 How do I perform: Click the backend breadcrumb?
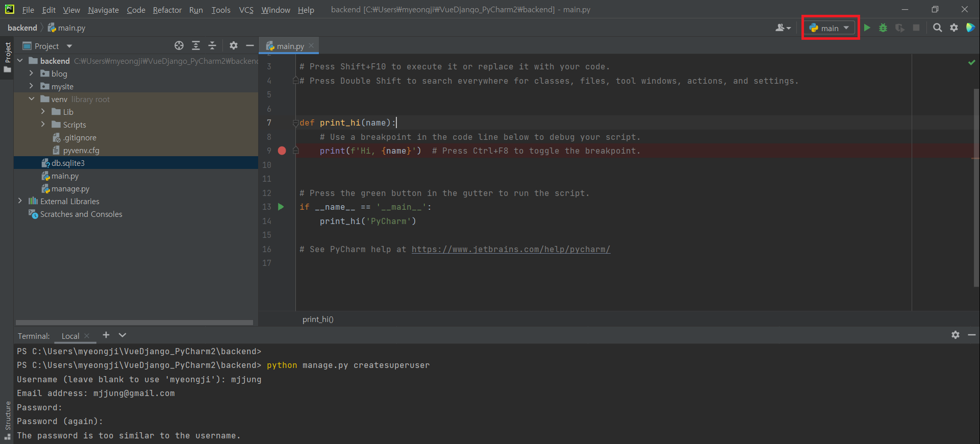click(x=22, y=28)
